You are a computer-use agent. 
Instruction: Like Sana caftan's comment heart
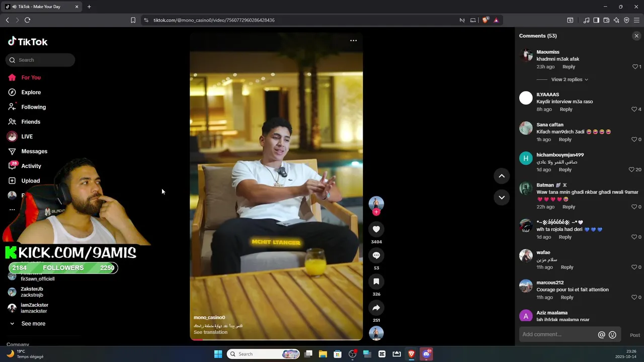click(x=634, y=140)
